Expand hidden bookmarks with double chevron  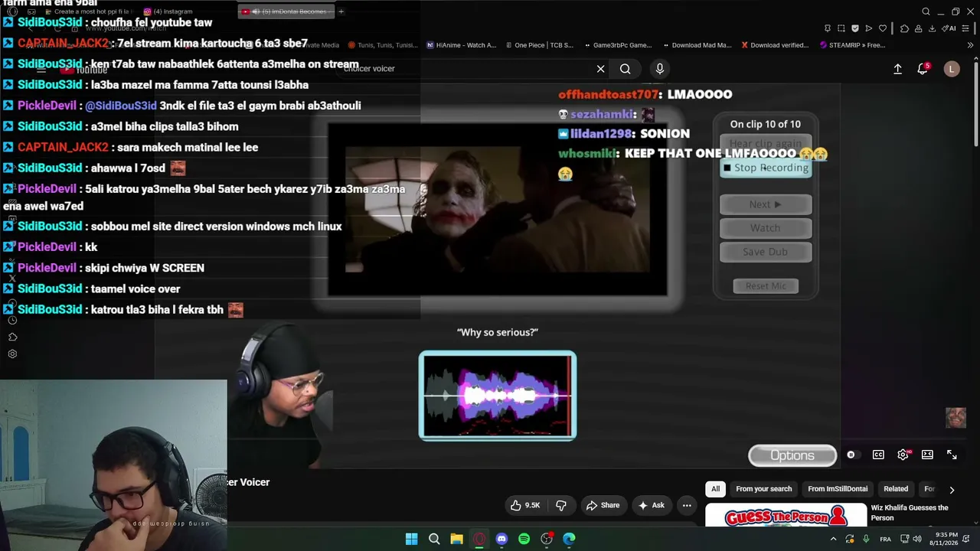971,45
